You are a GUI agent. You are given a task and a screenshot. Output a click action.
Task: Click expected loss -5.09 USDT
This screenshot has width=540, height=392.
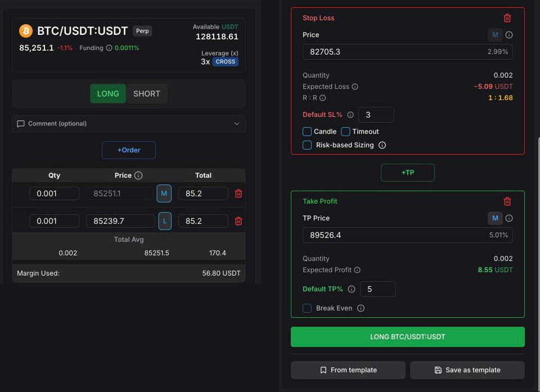pos(493,87)
